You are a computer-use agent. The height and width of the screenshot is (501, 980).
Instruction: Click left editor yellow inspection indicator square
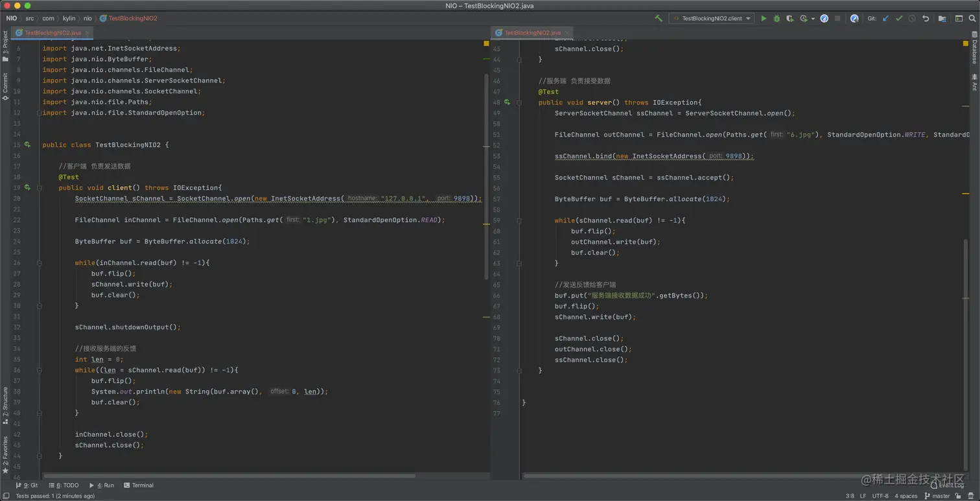[486, 43]
